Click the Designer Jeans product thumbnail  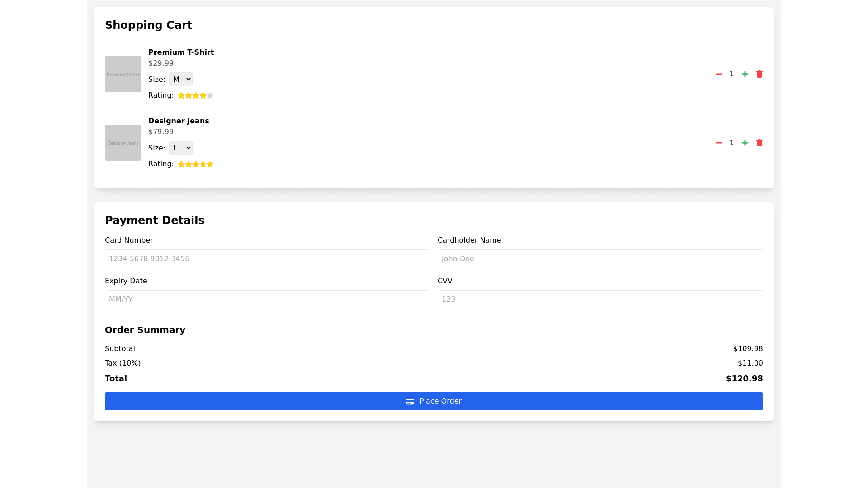point(123,143)
